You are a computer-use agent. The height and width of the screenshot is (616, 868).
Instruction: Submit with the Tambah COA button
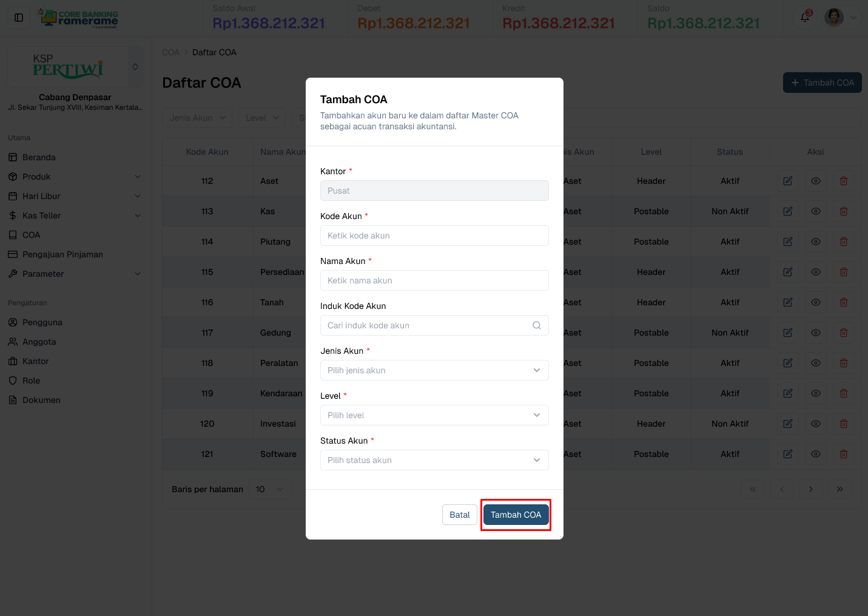516,514
